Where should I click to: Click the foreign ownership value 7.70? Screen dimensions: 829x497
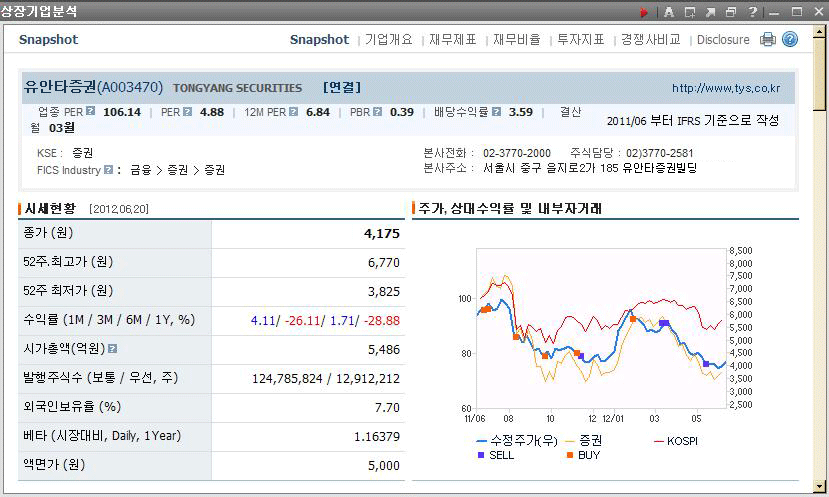(x=387, y=408)
